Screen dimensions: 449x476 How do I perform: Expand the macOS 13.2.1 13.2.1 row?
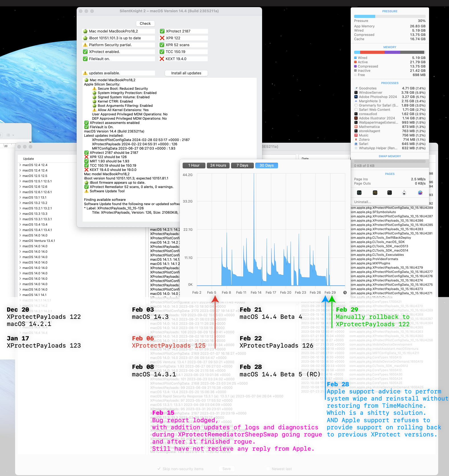pyautogui.click(x=20, y=208)
